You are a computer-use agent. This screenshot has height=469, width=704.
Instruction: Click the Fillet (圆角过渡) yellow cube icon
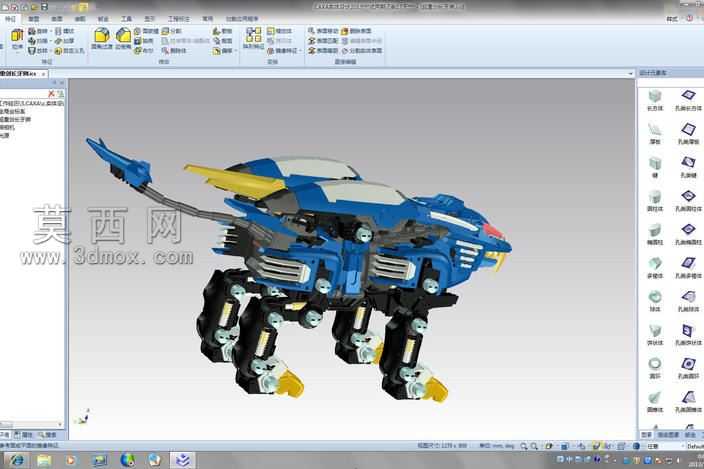click(102, 35)
